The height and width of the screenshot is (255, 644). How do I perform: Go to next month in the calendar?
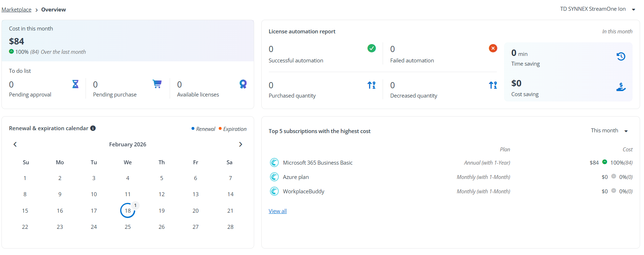pyautogui.click(x=241, y=144)
